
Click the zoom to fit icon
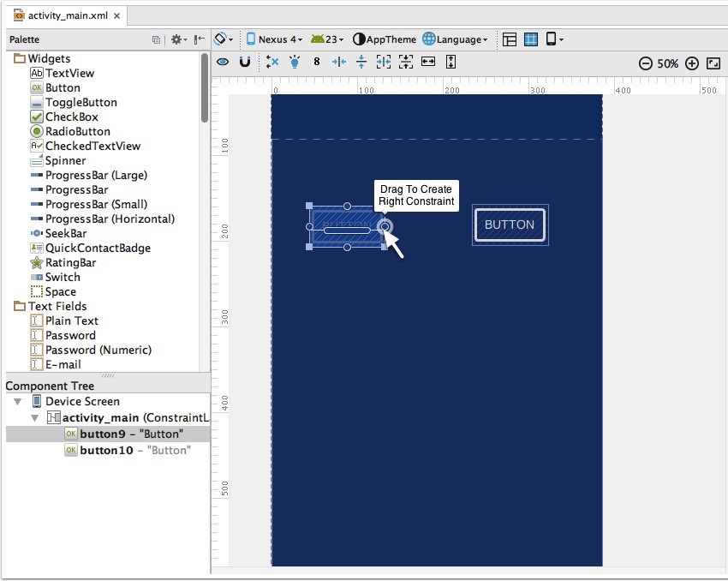[x=713, y=63]
